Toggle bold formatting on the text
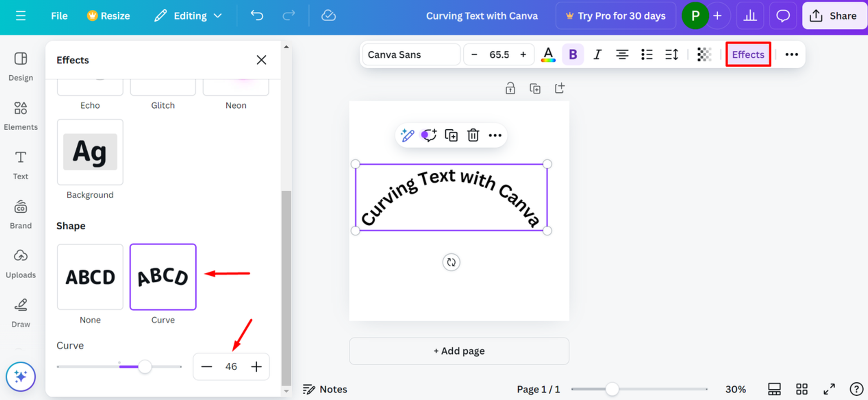This screenshot has width=868, height=400. pos(573,54)
